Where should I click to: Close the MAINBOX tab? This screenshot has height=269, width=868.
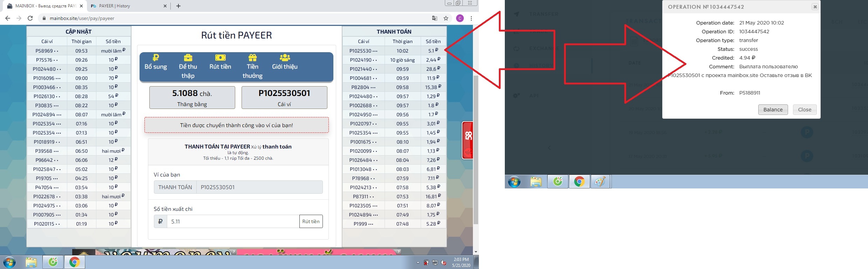coord(81,6)
